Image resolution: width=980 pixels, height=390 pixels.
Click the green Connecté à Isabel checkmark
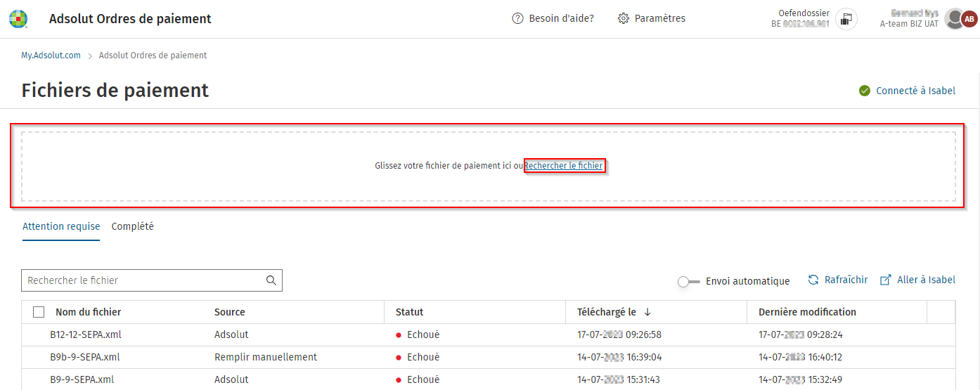pyautogui.click(x=865, y=91)
